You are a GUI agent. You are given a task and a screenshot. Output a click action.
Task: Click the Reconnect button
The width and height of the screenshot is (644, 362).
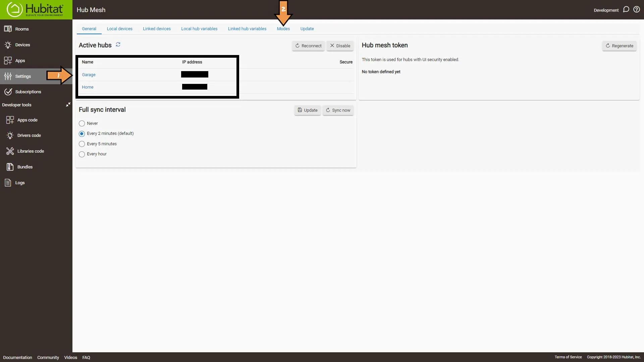point(308,46)
